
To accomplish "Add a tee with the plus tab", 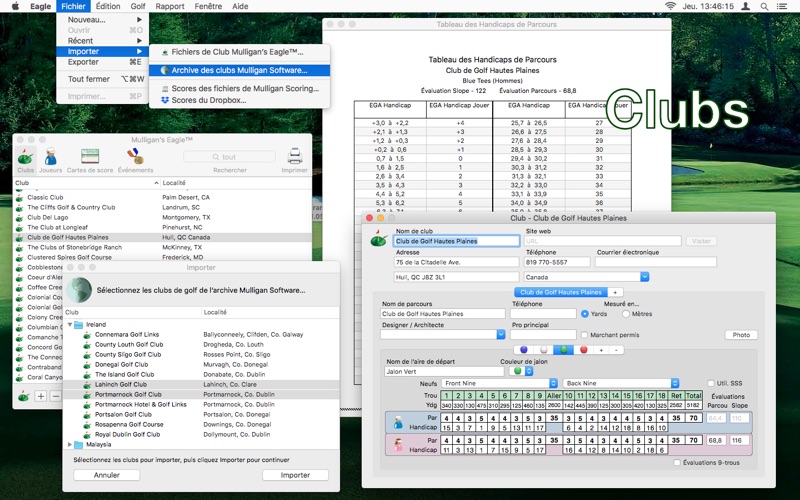I will 602,350.
